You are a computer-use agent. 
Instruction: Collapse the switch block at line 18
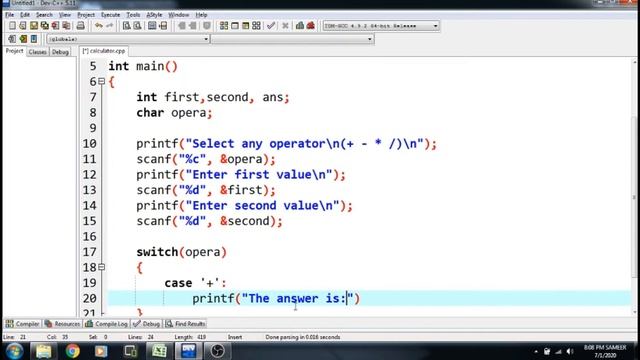(x=102, y=267)
